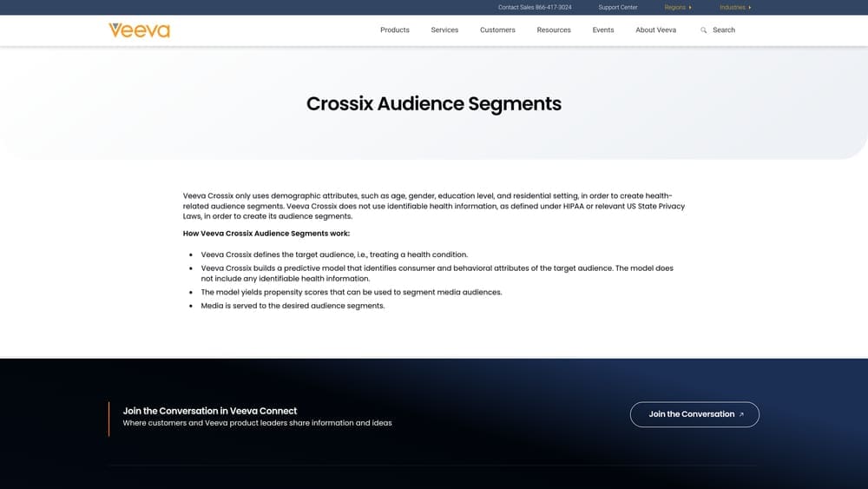The width and height of the screenshot is (868, 489).
Task: Click intro paragraph 'Veeva Crossix only uses demographic'
Action: click(x=434, y=206)
